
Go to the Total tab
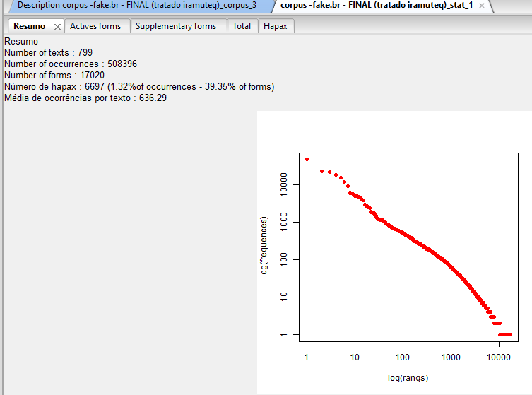pos(242,26)
